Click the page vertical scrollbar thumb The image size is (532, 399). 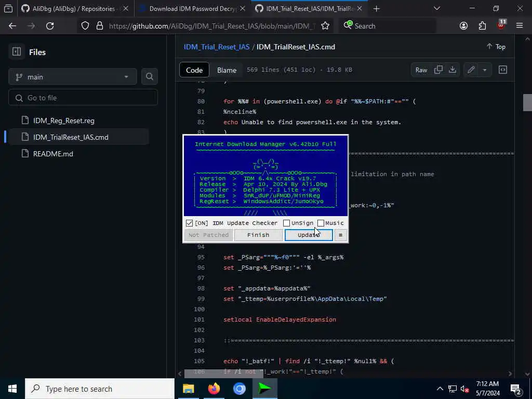click(x=527, y=102)
